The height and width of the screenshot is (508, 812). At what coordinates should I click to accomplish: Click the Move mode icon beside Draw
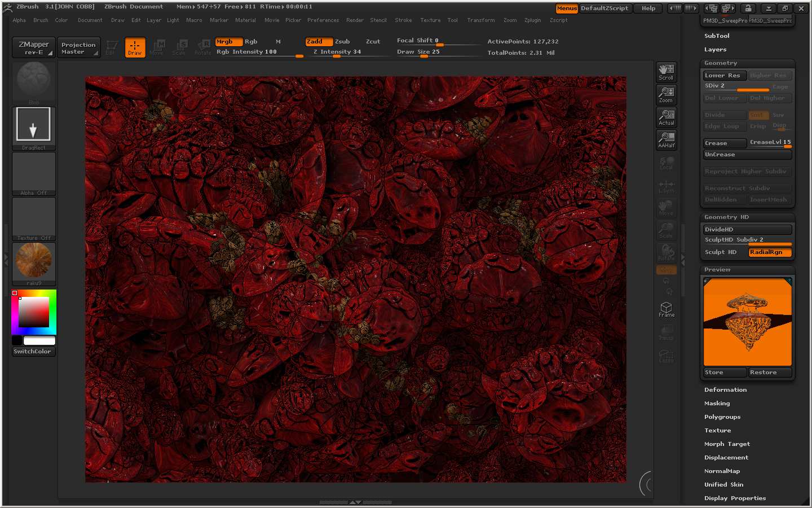157,47
